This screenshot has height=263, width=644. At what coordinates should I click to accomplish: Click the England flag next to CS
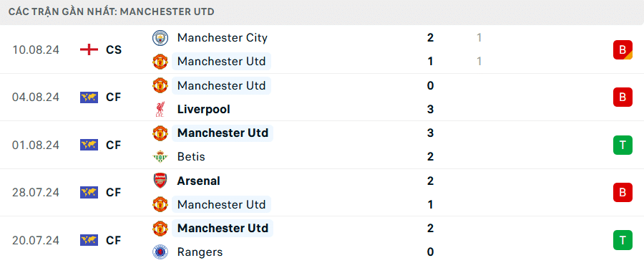pos(89,49)
